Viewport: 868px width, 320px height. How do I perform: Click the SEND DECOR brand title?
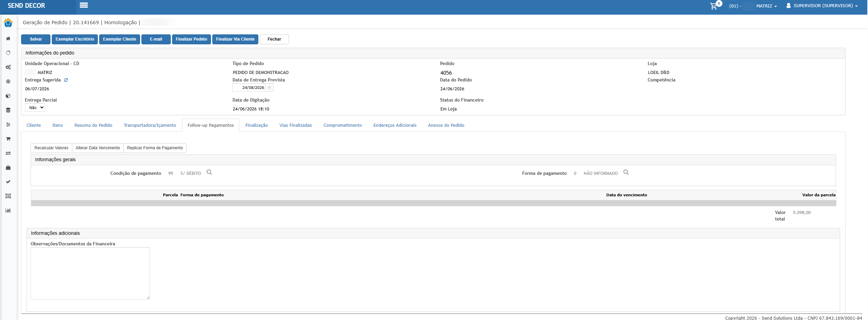pos(27,6)
